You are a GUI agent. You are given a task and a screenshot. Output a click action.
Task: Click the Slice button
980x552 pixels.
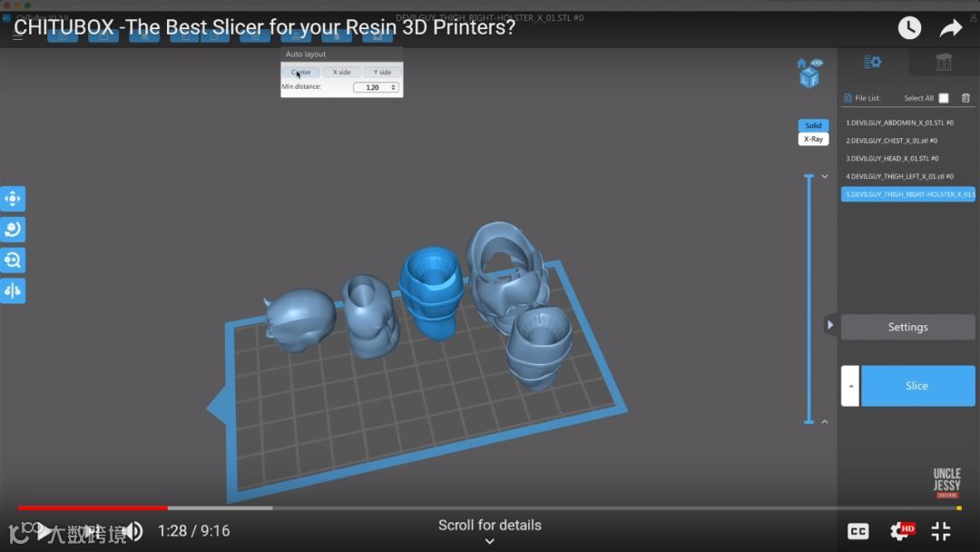pyautogui.click(x=917, y=386)
